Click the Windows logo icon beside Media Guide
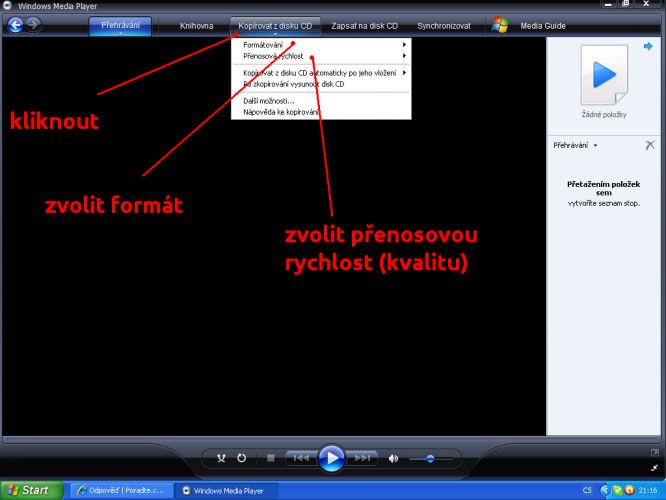Screen dimensions: 666x500 500,25
